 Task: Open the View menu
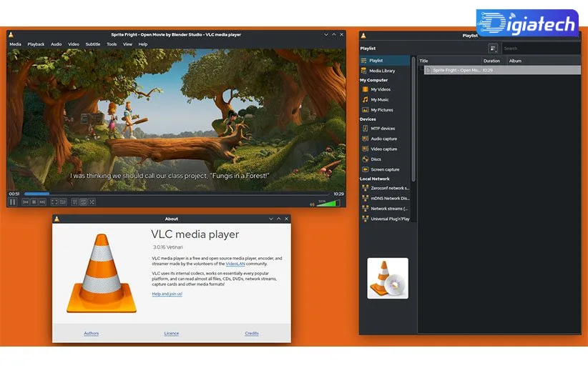click(x=127, y=44)
